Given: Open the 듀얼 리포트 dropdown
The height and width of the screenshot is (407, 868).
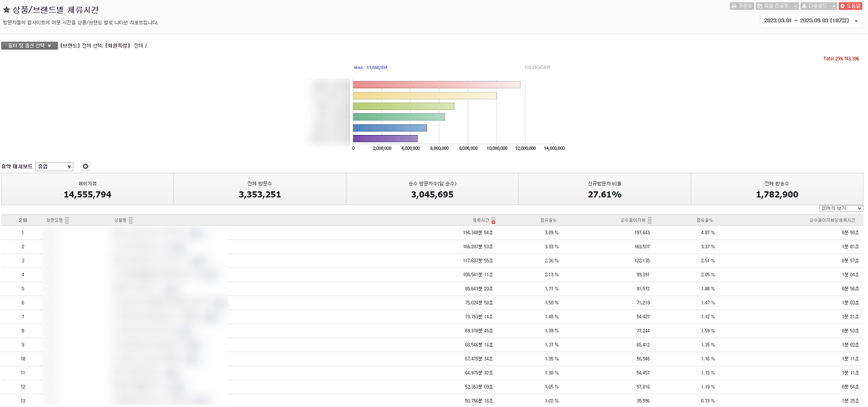Looking at the screenshot, I should pos(777,5).
